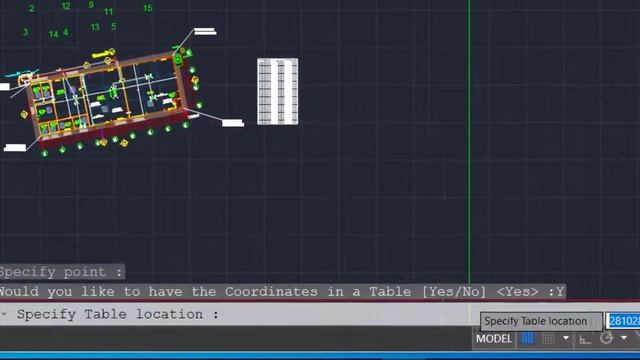This screenshot has width=640, height=360.
Task: Click point number 3 label
Action: click(x=25, y=32)
